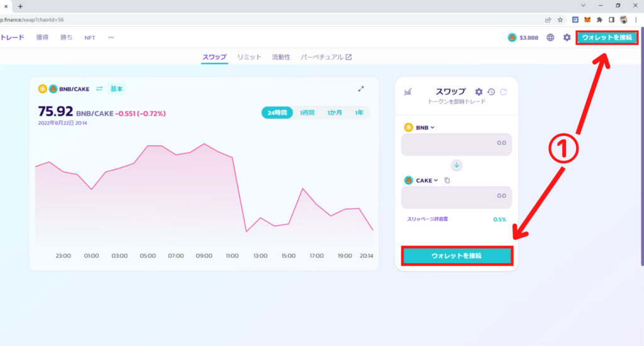
Task: Select the 1週間 chart range
Action: pyautogui.click(x=307, y=113)
